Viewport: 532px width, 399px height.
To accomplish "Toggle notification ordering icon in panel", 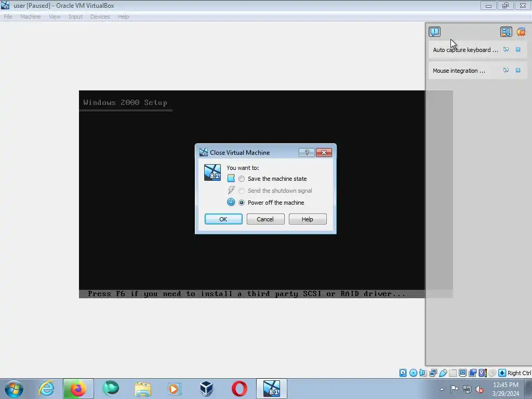I will coord(506,32).
